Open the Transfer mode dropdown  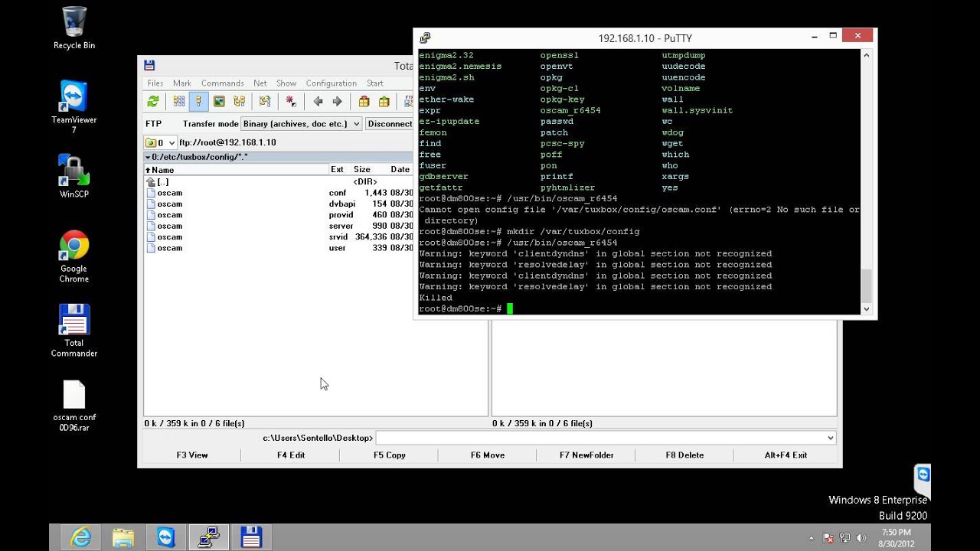301,123
